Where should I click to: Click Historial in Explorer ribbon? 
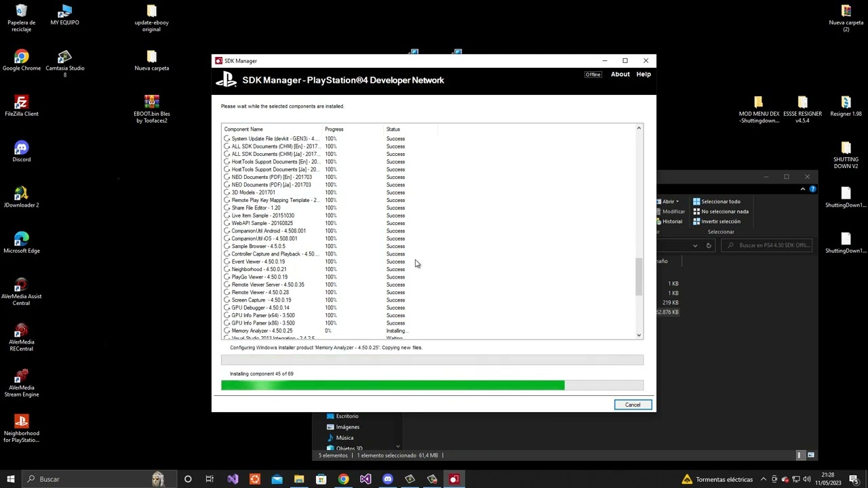pyautogui.click(x=670, y=222)
